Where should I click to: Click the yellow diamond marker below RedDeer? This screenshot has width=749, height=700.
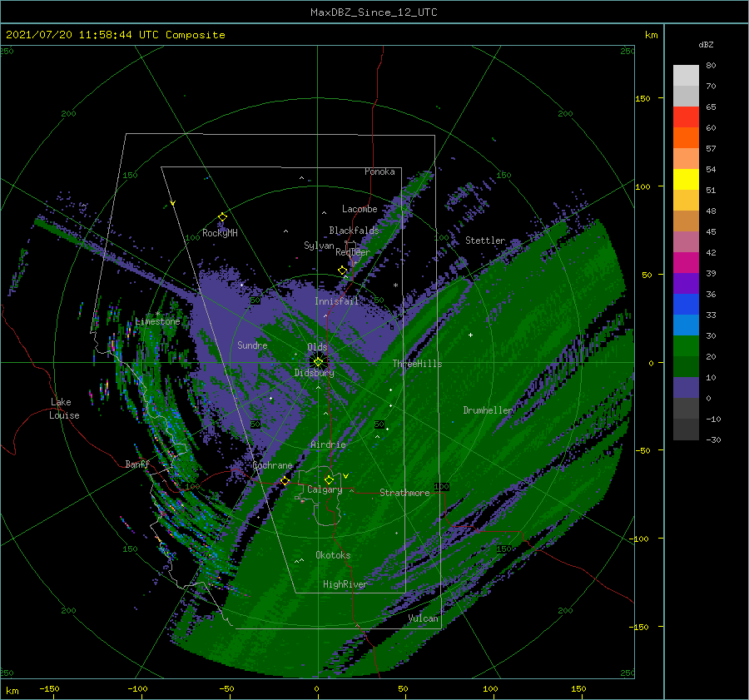coord(343,271)
